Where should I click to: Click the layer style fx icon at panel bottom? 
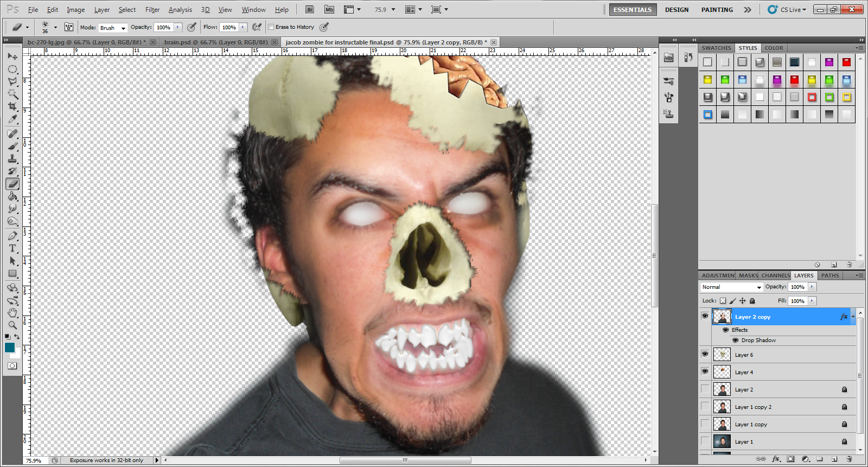tap(776, 459)
